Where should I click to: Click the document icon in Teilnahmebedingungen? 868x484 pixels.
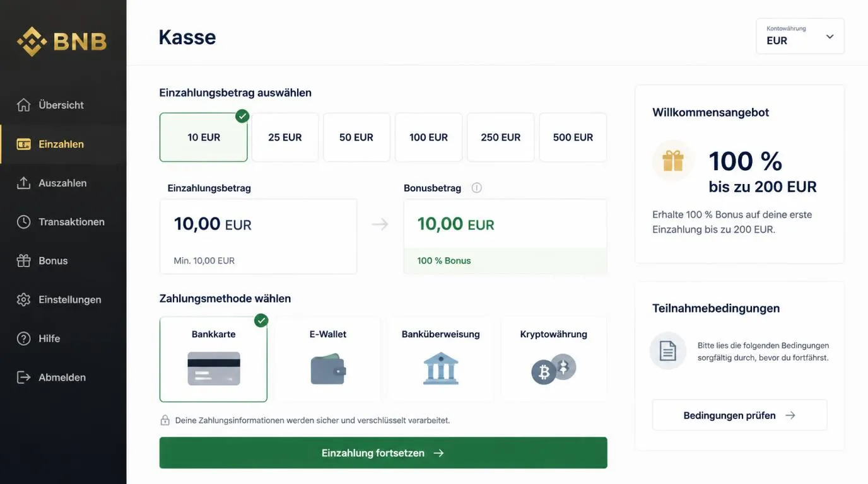[668, 350]
